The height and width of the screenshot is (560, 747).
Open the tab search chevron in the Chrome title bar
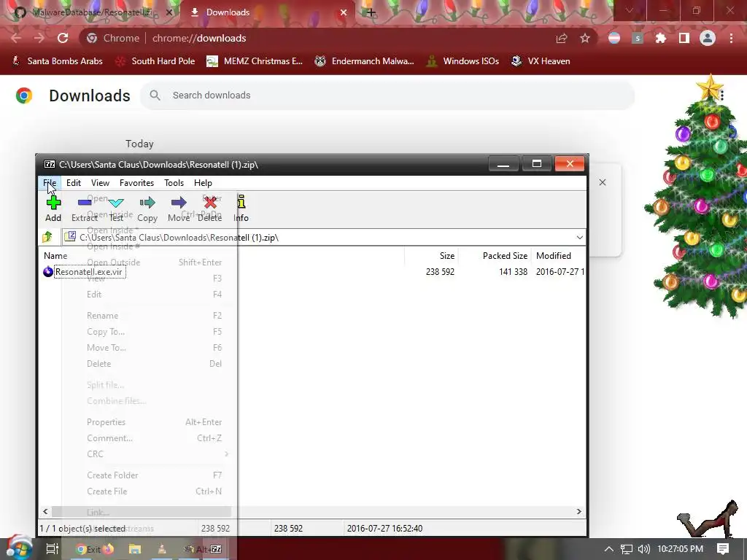click(x=630, y=10)
